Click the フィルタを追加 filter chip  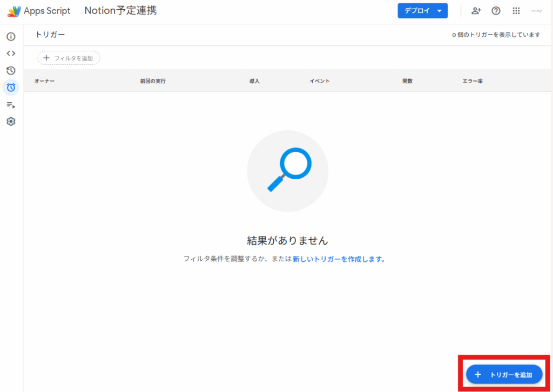point(69,58)
